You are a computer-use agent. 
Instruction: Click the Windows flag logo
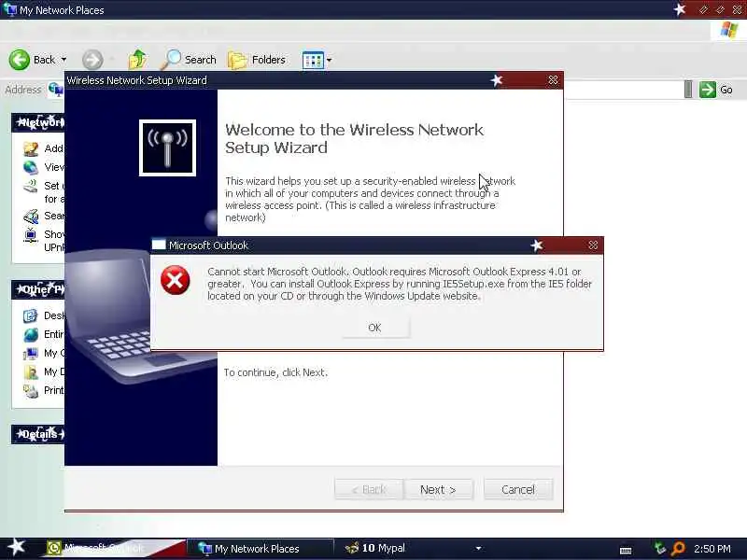click(x=728, y=30)
